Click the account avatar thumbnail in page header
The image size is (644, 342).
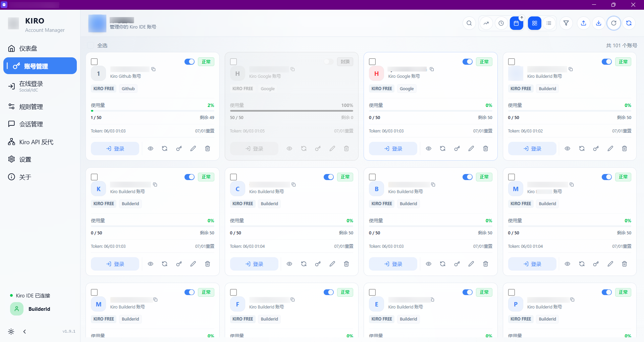coord(97,23)
